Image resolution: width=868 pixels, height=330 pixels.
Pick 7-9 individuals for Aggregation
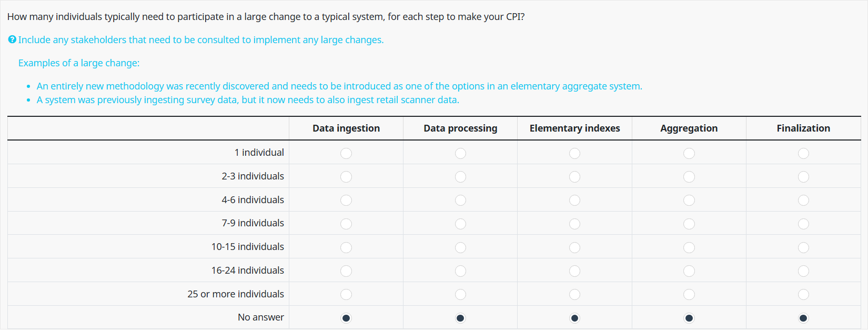pos(689,224)
